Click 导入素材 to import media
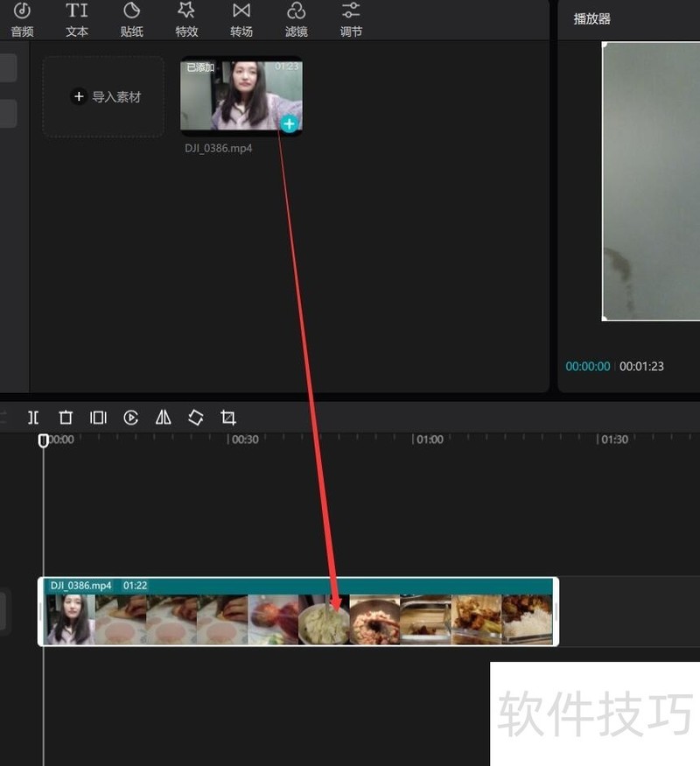The image size is (700, 766). click(104, 97)
